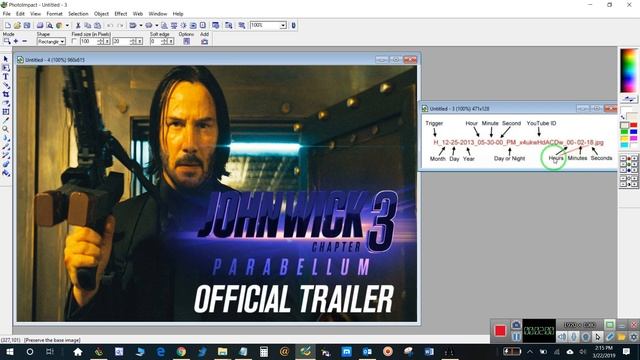Open the zoom percentage dropdown
The image size is (640, 360).
tap(283, 25)
